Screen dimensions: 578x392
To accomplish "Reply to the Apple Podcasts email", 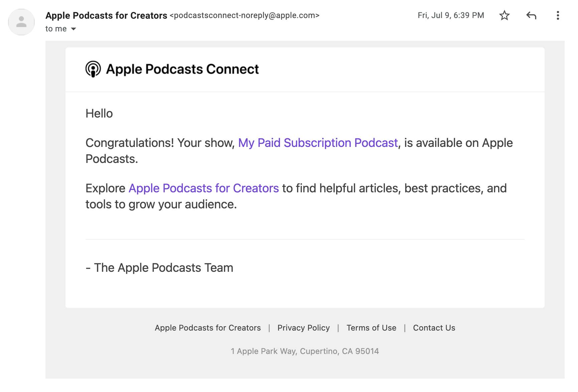I will (531, 15).
